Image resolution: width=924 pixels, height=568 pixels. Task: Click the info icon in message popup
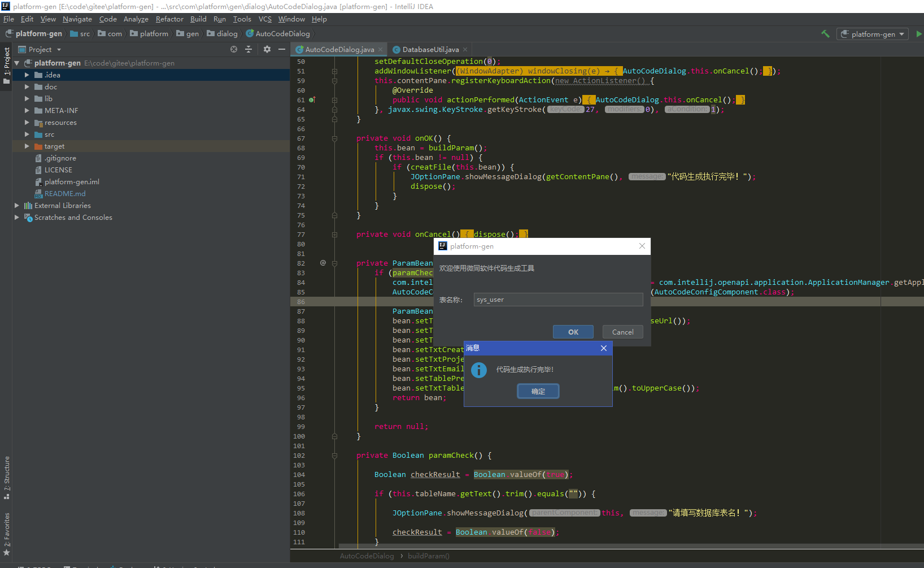tap(479, 370)
